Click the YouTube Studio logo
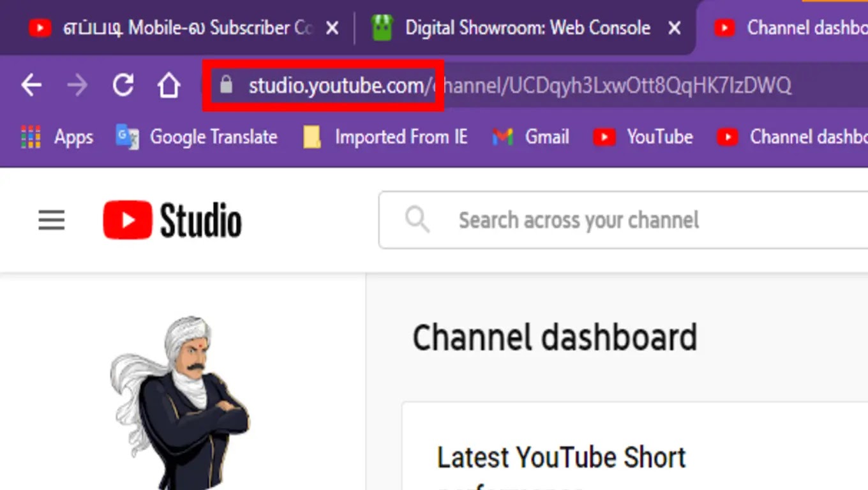Image resolution: width=868 pixels, height=490 pixels. pyautogui.click(x=172, y=220)
